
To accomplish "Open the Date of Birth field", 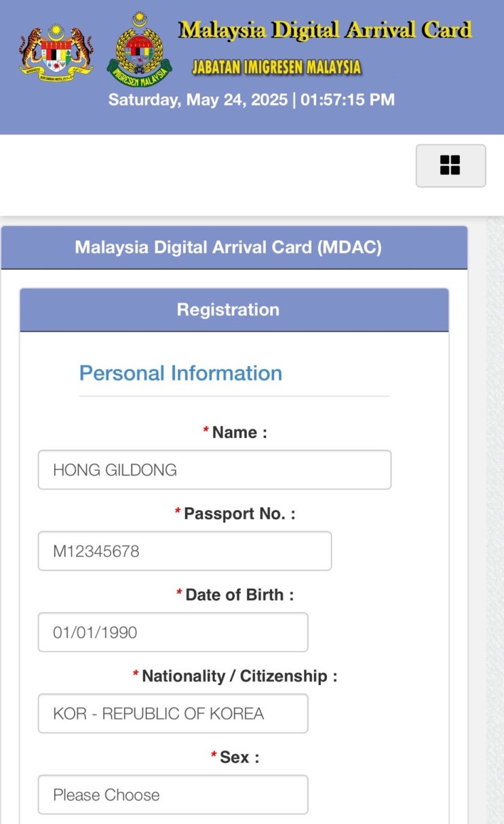I will pos(173,633).
